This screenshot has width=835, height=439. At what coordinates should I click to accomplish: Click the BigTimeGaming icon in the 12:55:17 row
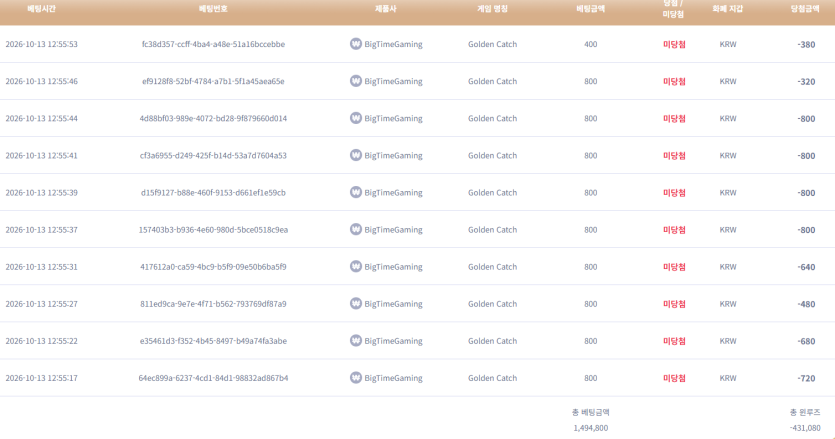click(x=356, y=378)
